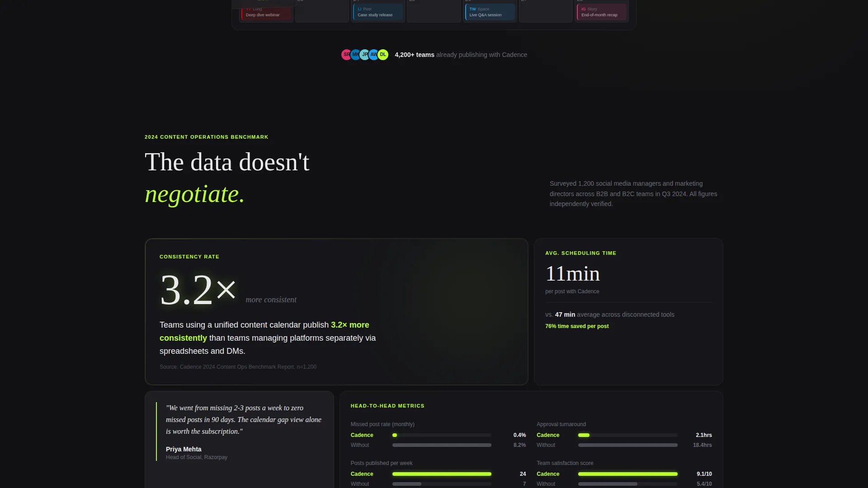Image resolution: width=868 pixels, height=488 pixels.
Task: Open the Live Q&A session calendar card
Action: (490, 12)
